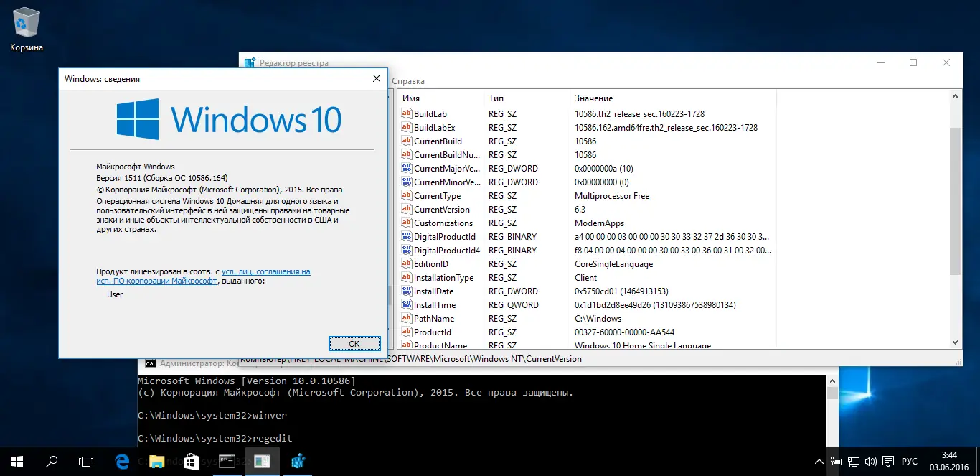This screenshot has width=980, height=476.
Task: Click Command Prompt scrollbar up arrow
Action: (x=831, y=381)
